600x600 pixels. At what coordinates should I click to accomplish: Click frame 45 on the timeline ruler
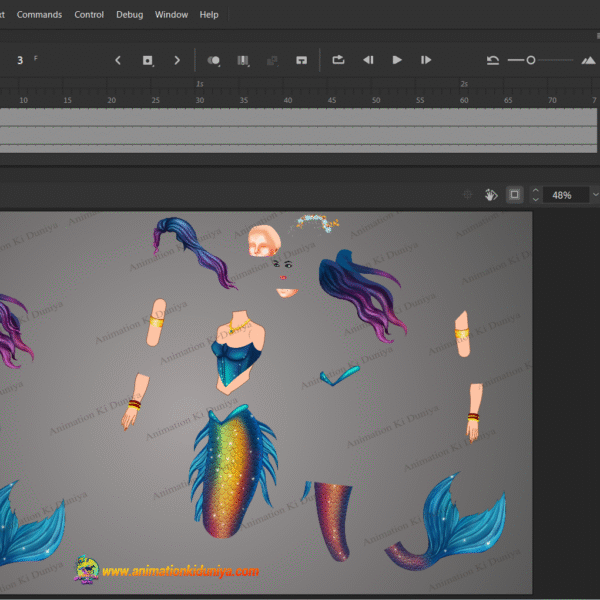pyautogui.click(x=332, y=100)
